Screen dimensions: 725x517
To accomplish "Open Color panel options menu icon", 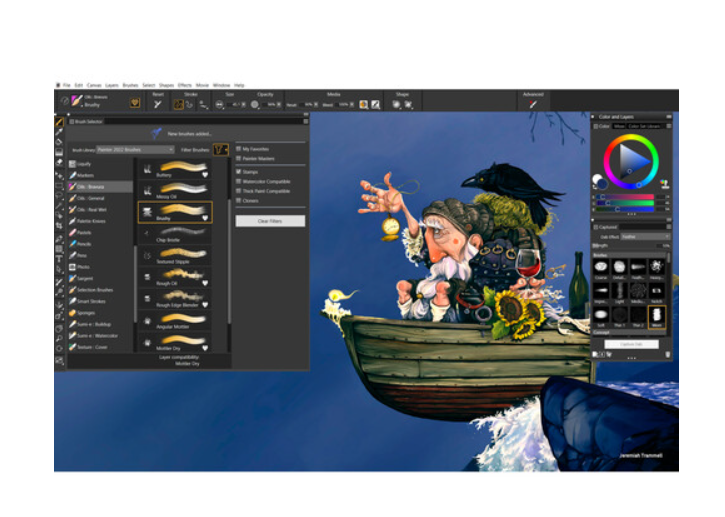I will point(668,126).
